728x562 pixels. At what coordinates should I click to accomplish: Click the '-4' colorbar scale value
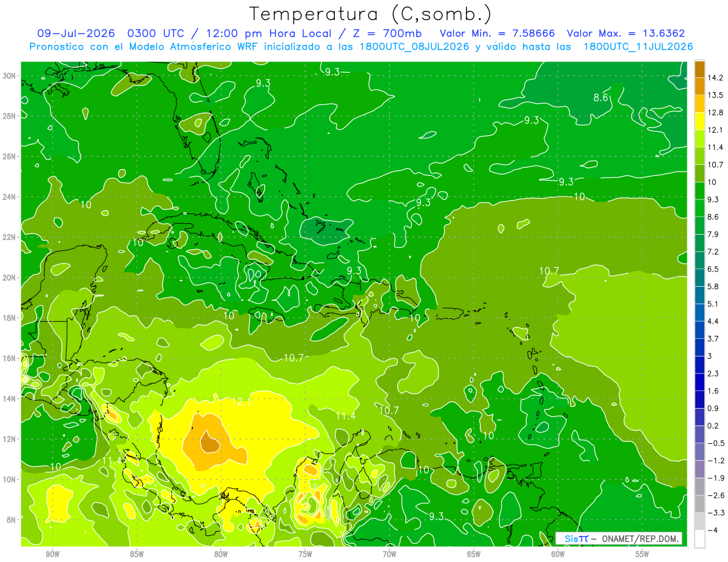tap(712, 530)
